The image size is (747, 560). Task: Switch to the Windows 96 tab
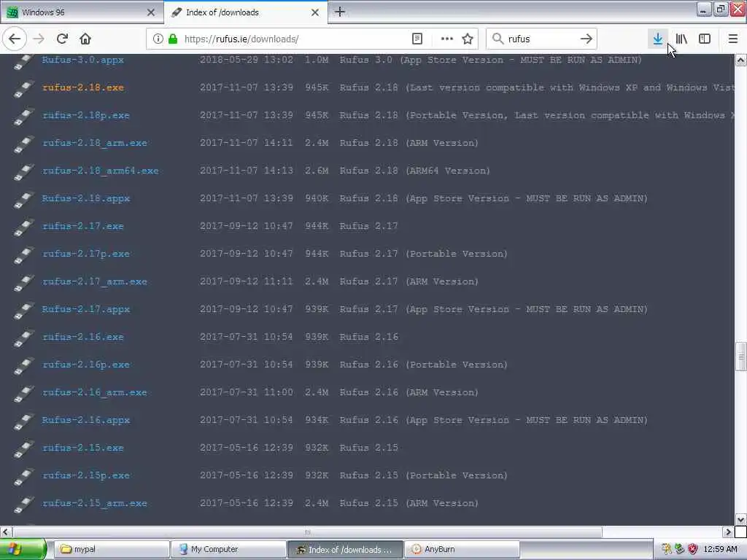pyautogui.click(x=81, y=12)
